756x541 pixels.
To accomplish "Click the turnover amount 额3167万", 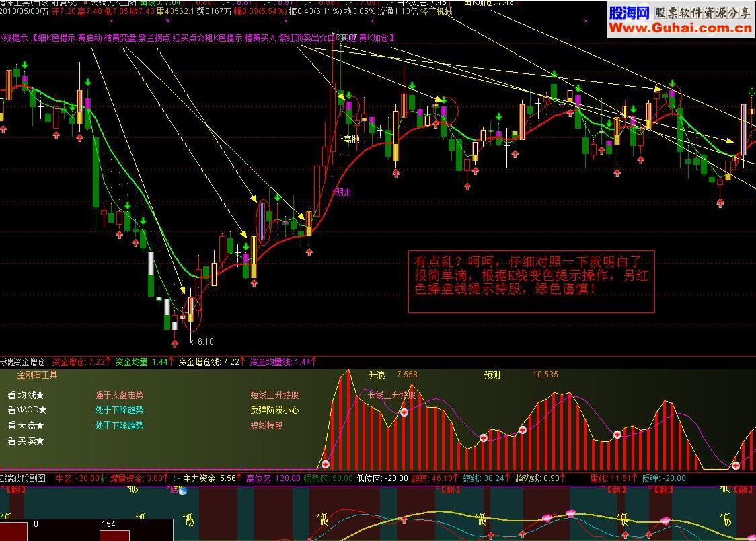I will coord(214,11).
